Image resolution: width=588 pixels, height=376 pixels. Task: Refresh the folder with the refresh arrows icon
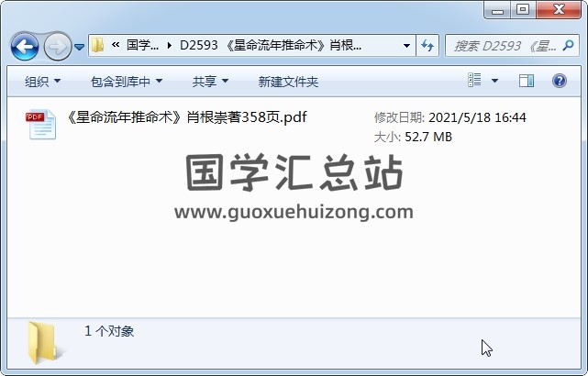[427, 46]
